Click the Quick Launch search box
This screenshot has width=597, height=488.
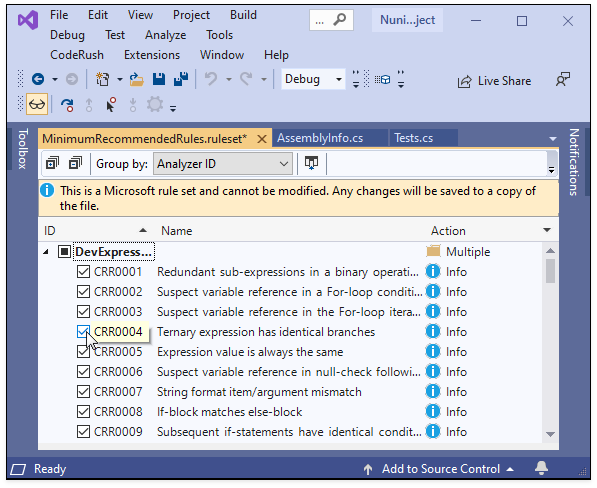[x=331, y=20]
